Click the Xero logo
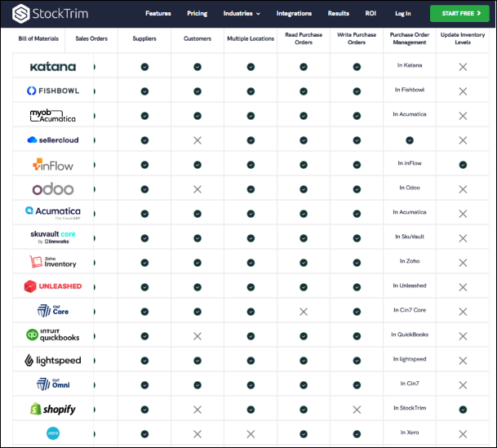Viewport: 497px width, 448px height. click(x=53, y=433)
